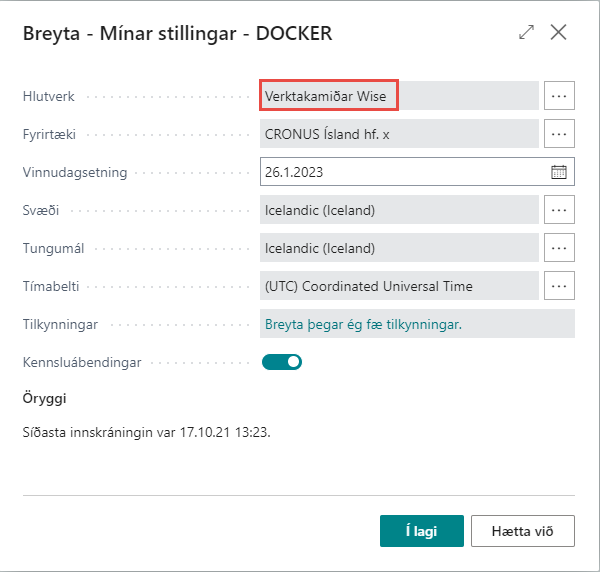Cancel with the Hætta við button

pos(522,531)
